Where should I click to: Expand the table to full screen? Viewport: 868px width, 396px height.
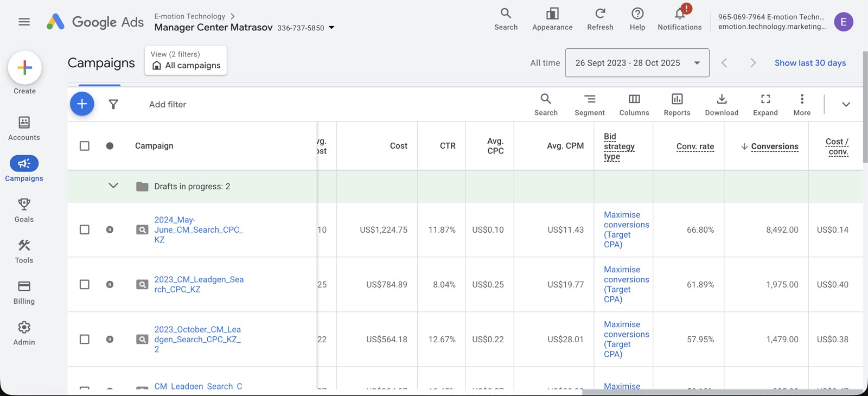tap(765, 105)
